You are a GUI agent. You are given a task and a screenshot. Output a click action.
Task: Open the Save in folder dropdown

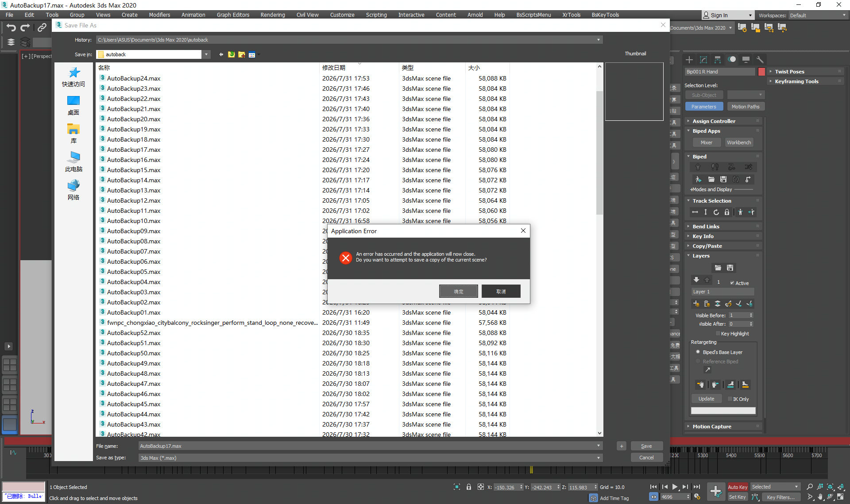coord(206,54)
